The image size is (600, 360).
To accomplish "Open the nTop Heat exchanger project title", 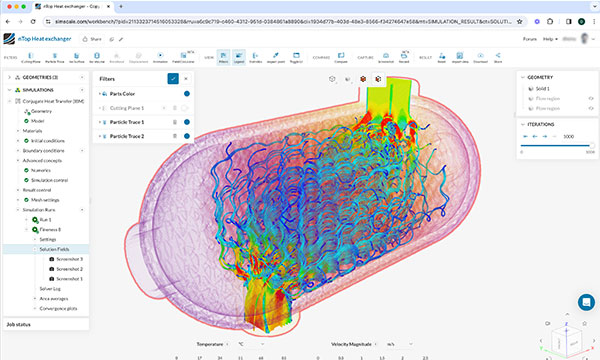I will click(44, 39).
